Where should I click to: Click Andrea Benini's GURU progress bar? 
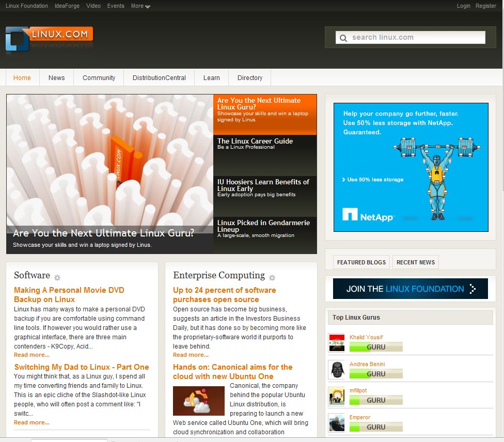[x=376, y=374]
